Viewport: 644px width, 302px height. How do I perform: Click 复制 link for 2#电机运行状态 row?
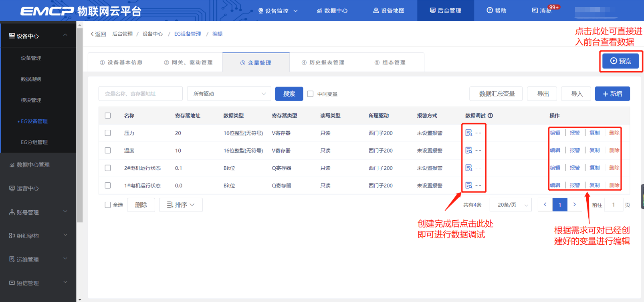pyautogui.click(x=594, y=168)
